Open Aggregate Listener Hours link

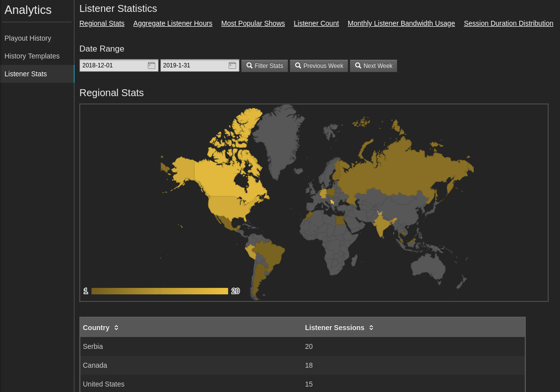click(x=173, y=23)
